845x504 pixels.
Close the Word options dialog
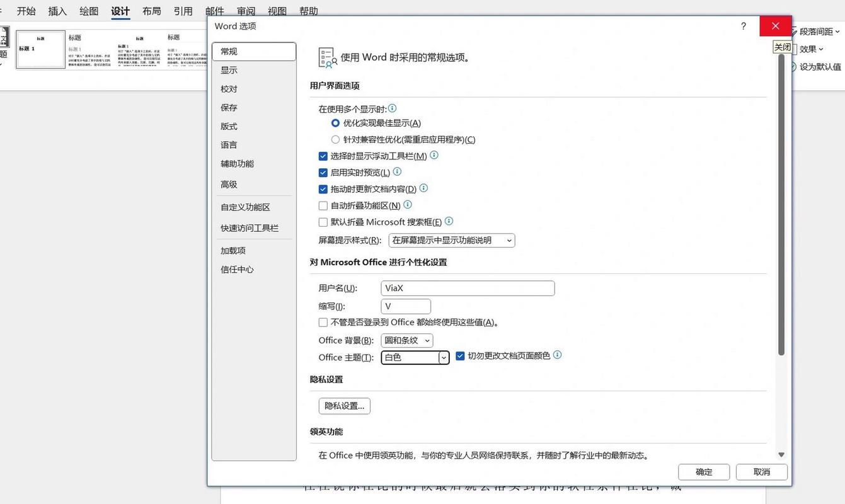coord(776,26)
